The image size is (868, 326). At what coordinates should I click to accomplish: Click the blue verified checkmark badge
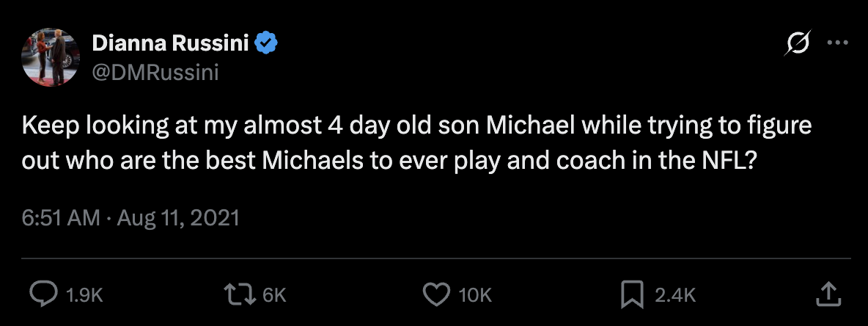pyautogui.click(x=265, y=45)
